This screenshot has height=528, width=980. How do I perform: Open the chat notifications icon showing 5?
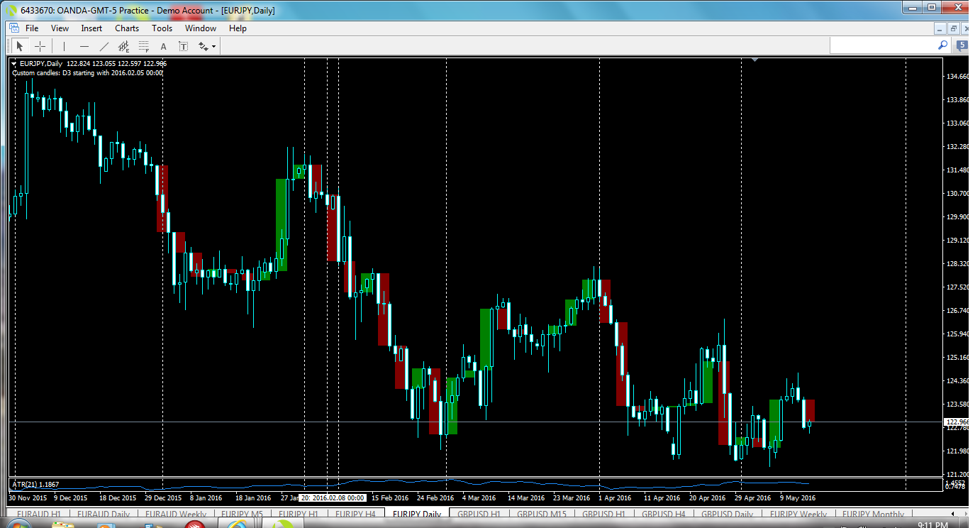tap(963, 45)
